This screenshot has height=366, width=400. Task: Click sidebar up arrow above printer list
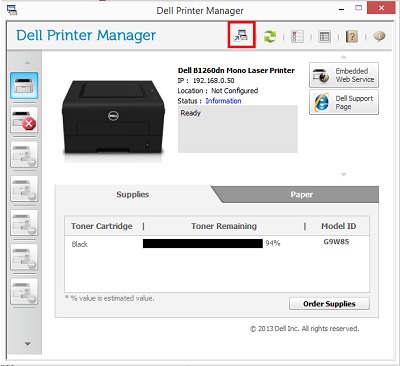coord(28,63)
